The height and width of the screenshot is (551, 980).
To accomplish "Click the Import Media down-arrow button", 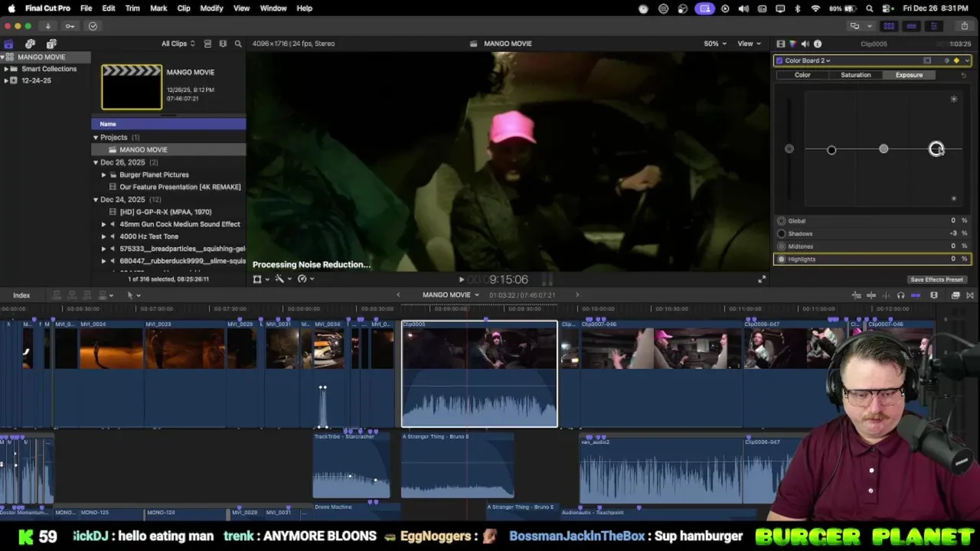I will pyautogui.click(x=47, y=26).
